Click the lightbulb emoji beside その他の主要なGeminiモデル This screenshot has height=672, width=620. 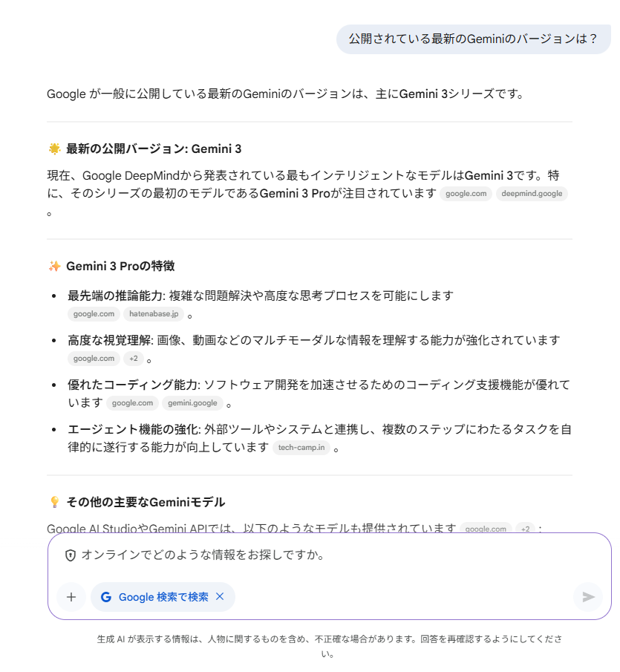click(54, 502)
